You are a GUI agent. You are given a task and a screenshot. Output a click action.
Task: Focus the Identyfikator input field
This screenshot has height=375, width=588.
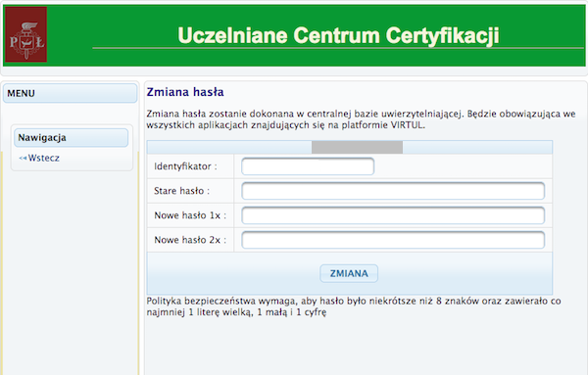coord(308,166)
